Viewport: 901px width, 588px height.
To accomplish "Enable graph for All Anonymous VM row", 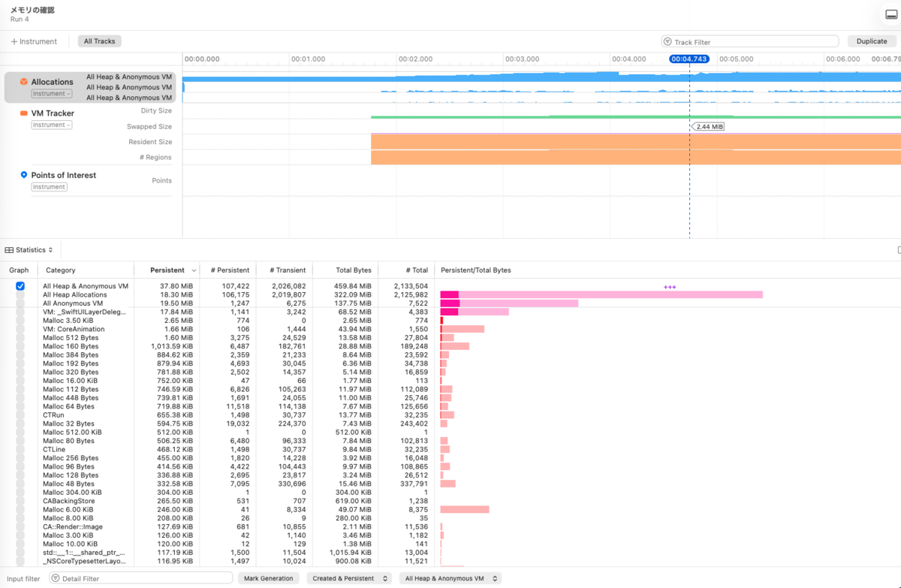I will [20, 303].
